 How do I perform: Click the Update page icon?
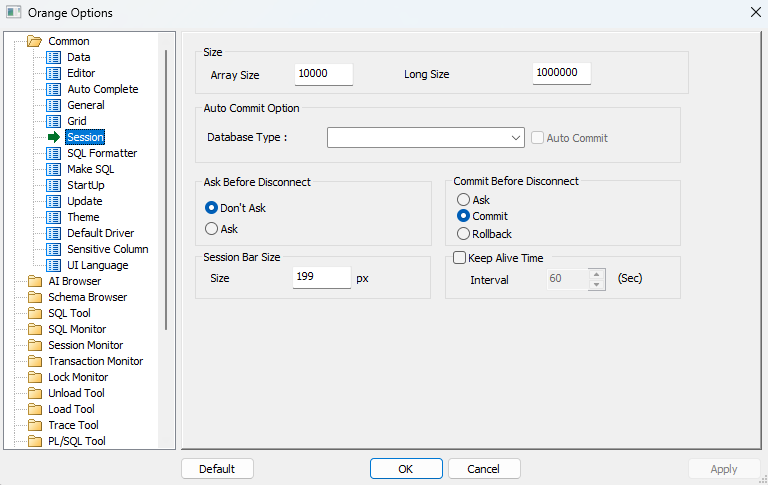pos(53,201)
